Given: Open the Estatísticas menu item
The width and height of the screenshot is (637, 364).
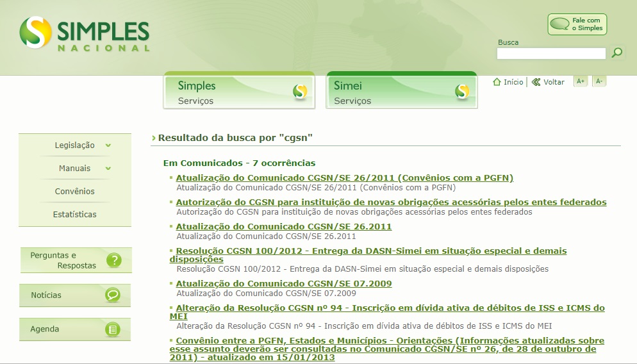Looking at the screenshot, I should 75,215.
